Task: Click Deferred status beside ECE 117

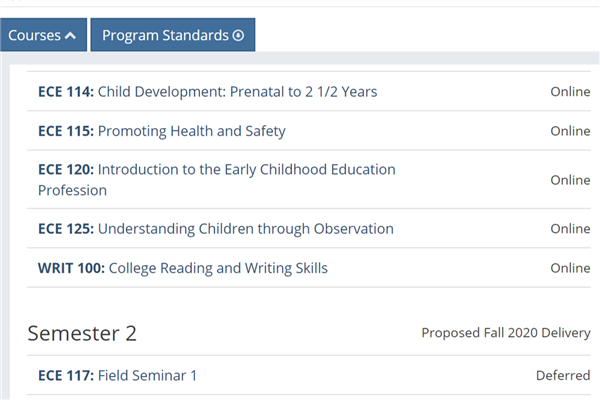Action: click(563, 376)
